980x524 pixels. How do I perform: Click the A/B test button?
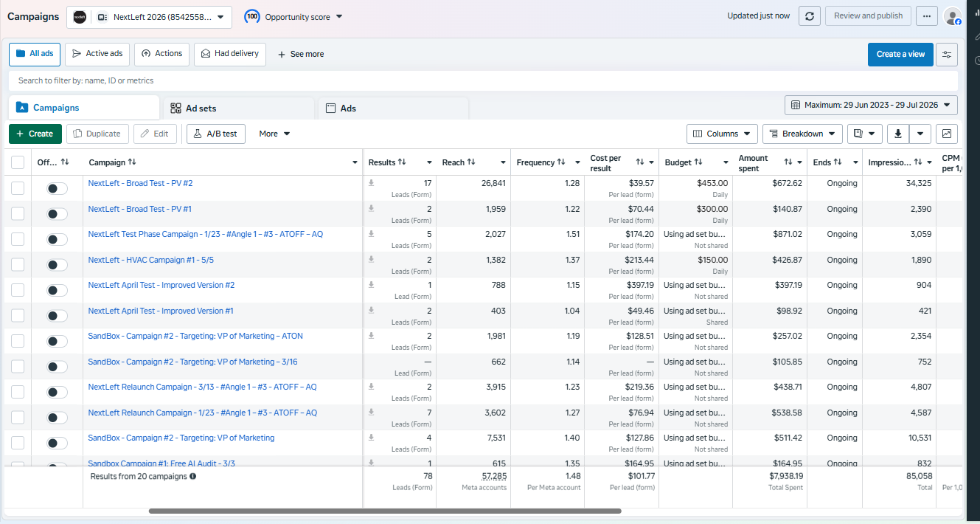tap(216, 134)
